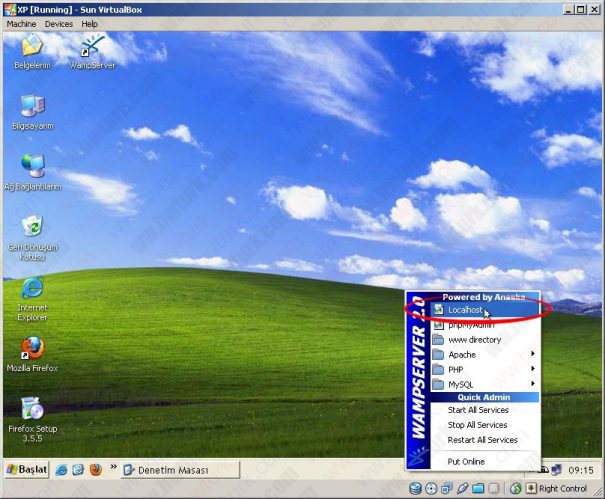Choose Stop All Services
The height and width of the screenshot is (499, 605).
click(x=485, y=425)
